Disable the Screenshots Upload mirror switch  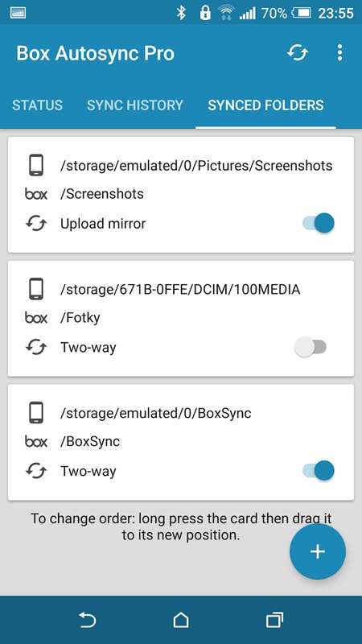319,223
